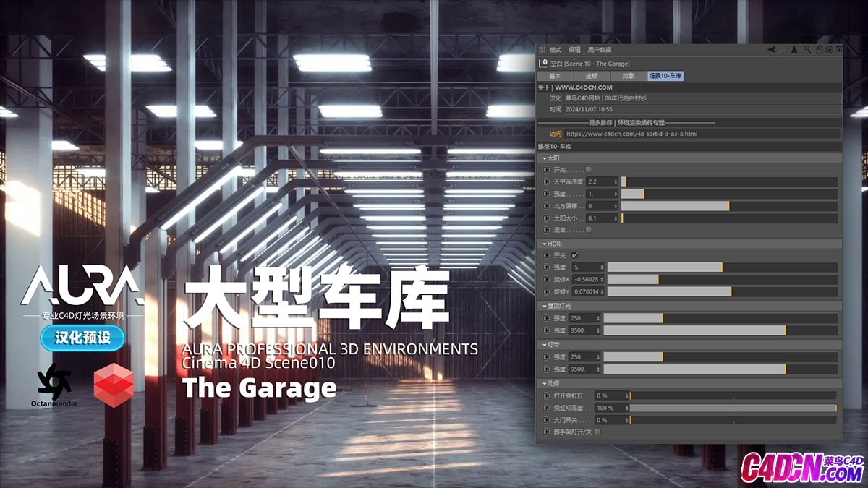The height and width of the screenshot is (488, 868).
Task: Click the keyframe icon beside 北方偏移
Action: [546, 206]
